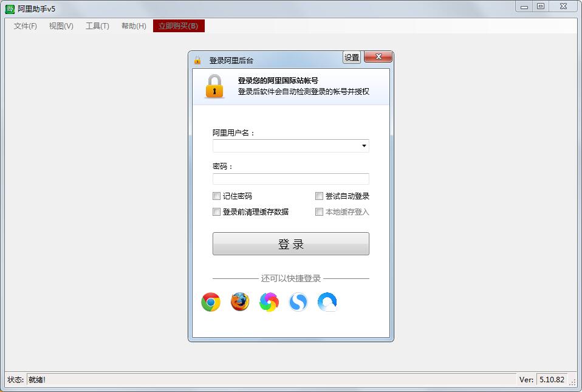Select the QQ browser quick login icon

pyautogui.click(x=327, y=301)
